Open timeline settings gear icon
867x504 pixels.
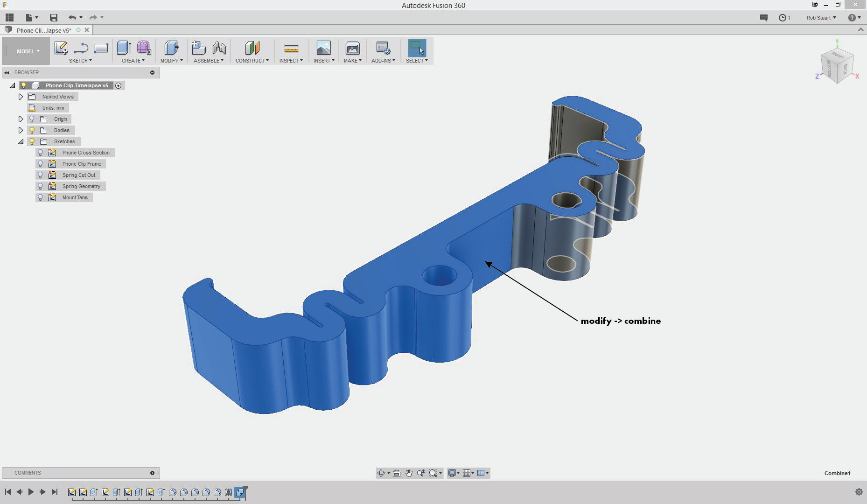point(859,492)
